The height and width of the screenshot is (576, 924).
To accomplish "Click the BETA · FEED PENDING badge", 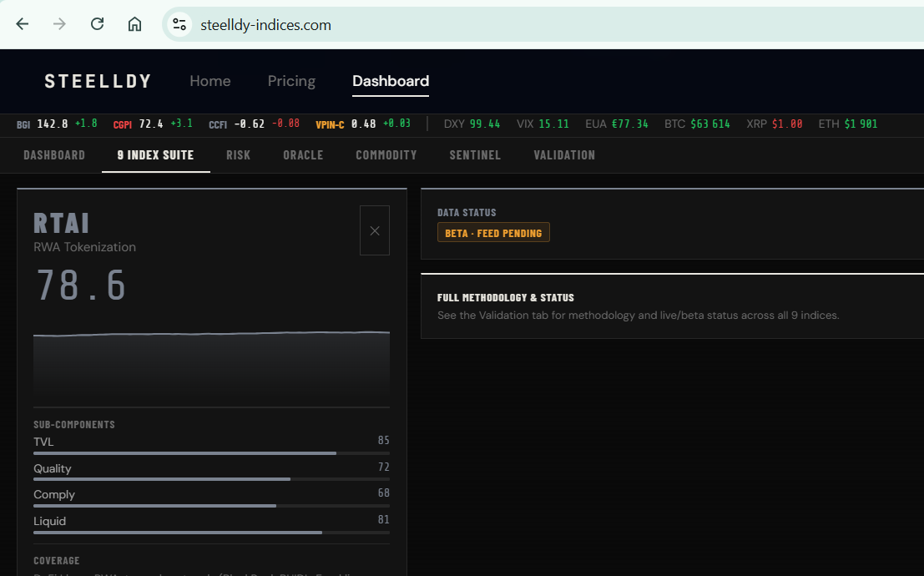I will coord(493,233).
